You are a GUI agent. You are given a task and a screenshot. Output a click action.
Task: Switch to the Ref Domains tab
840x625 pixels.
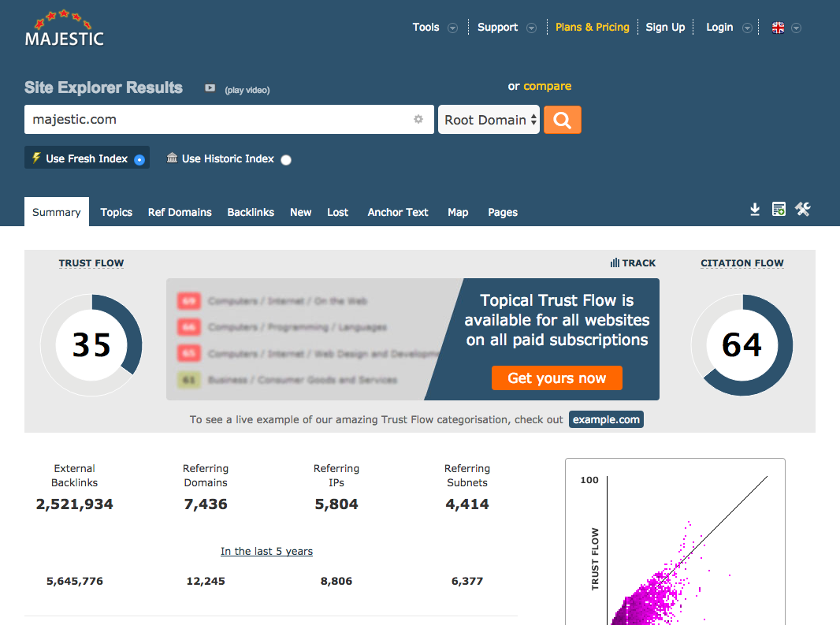[x=180, y=212]
